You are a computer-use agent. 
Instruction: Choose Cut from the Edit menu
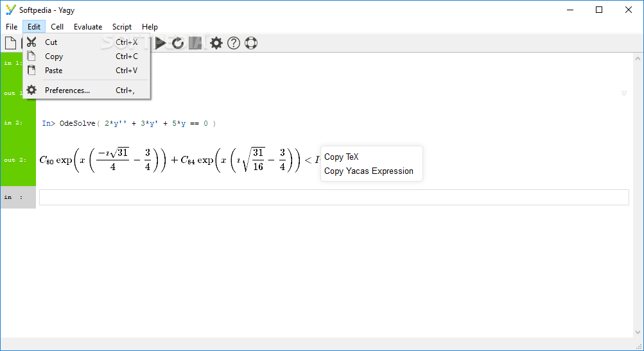click(87, 42)
